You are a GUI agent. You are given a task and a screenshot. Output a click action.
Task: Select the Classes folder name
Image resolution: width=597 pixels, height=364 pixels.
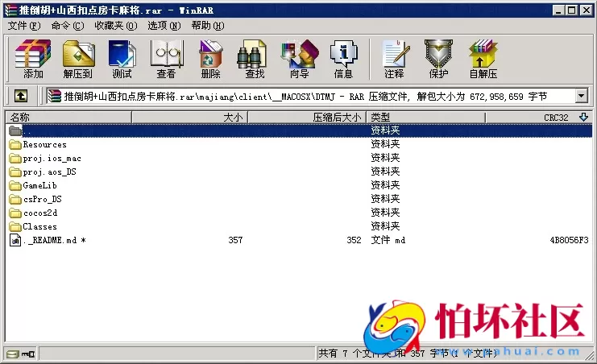(x=39, y=227)
